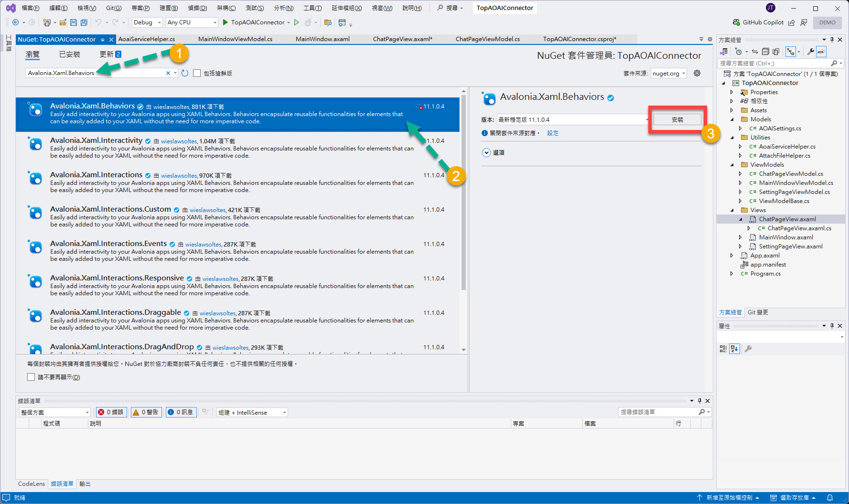The height and width of the screenshot is (504, 849).
Task: Click show all files icon
Action: click(776, 52)
